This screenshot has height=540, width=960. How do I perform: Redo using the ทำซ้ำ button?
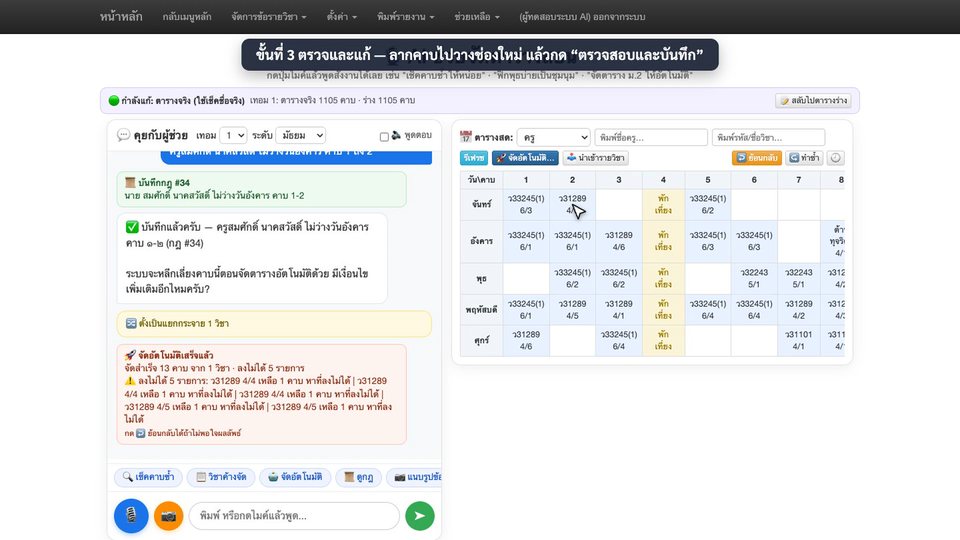tap(804, 157)
